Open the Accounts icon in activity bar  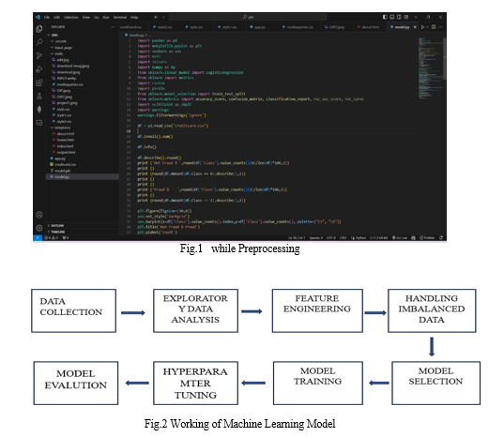(x=39, y=215)
